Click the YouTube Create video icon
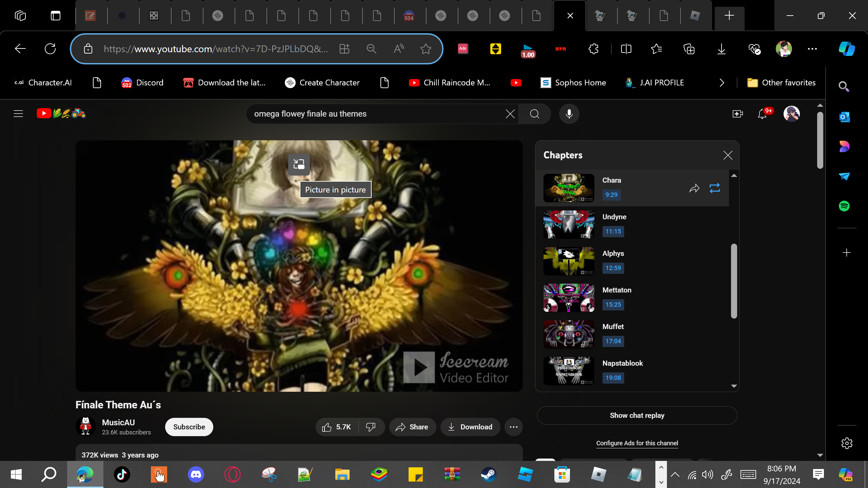 [737, 114]
